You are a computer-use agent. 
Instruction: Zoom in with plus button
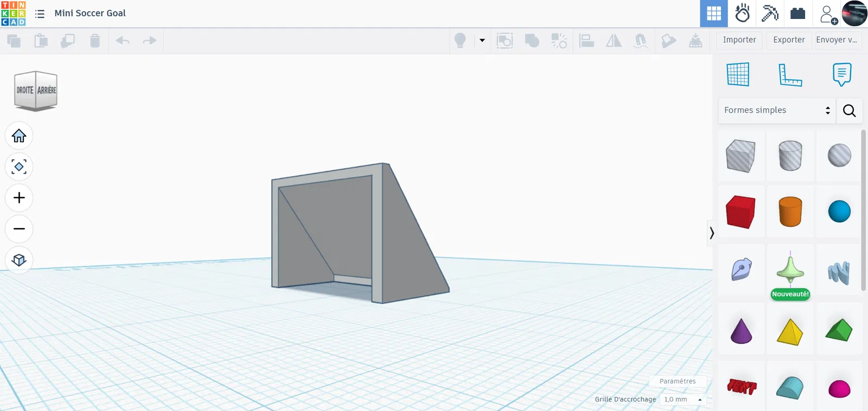click(19, 197)
